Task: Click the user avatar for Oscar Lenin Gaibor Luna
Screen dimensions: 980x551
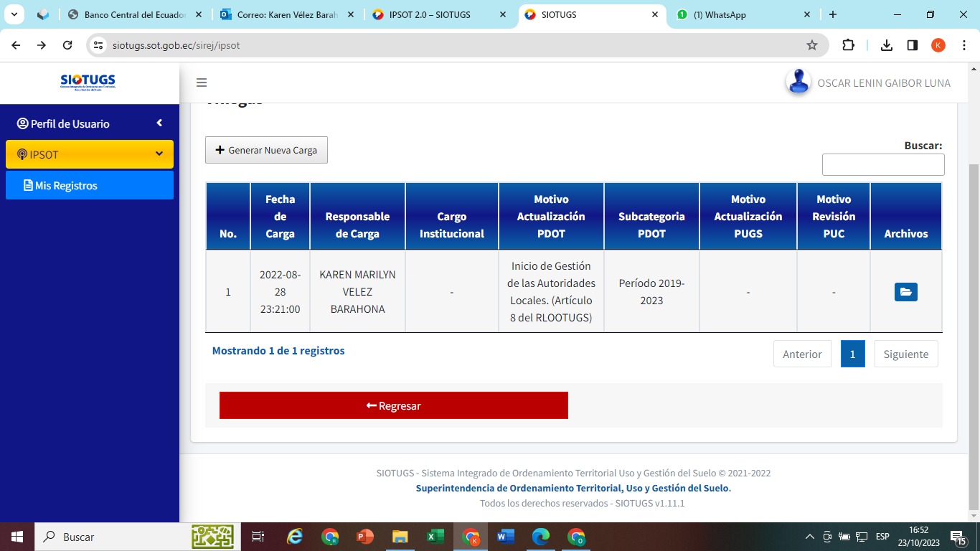Action: (798, 83)
